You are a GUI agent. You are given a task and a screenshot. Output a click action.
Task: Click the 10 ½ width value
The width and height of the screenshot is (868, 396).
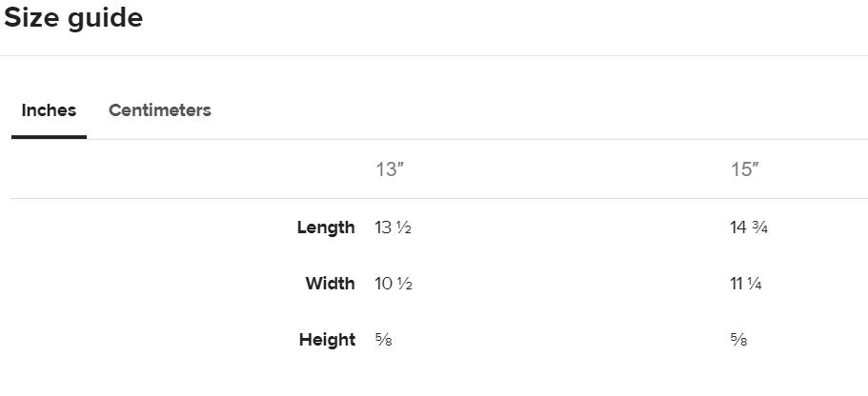(x=393, y=284)
